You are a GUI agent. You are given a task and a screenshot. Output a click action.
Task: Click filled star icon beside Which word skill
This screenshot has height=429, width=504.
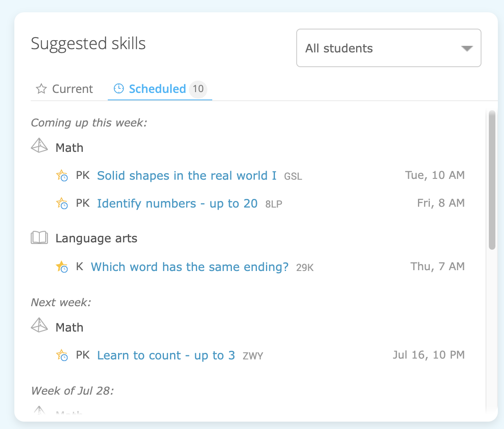(x=62, y=267)
